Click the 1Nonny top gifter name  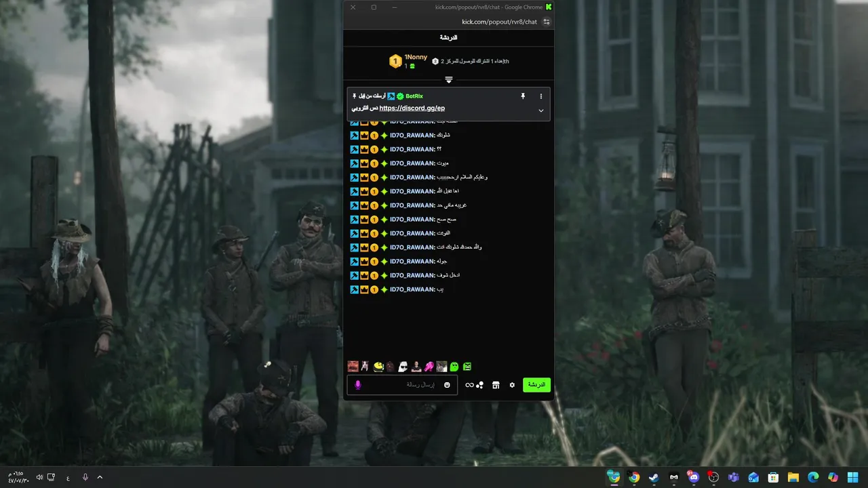point(416,57)
